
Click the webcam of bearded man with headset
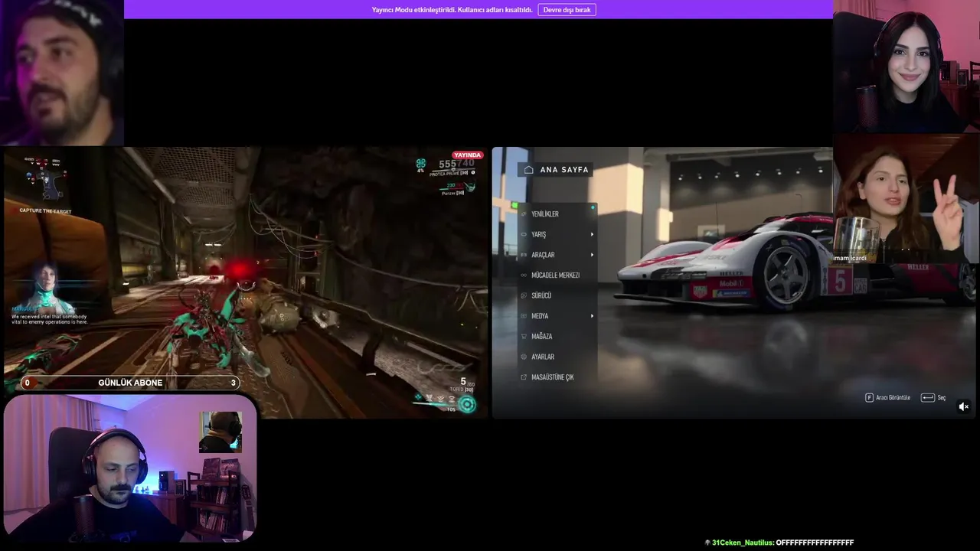tap(130, 468)
